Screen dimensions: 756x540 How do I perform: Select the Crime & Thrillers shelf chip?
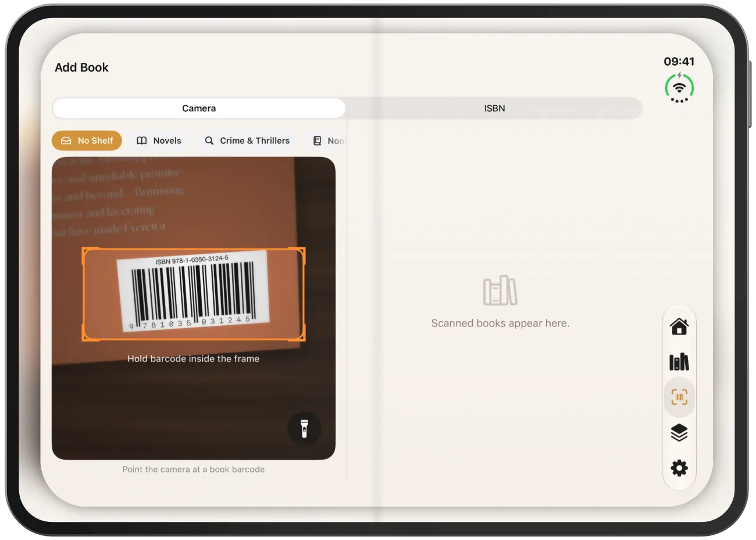coord(247,141)
